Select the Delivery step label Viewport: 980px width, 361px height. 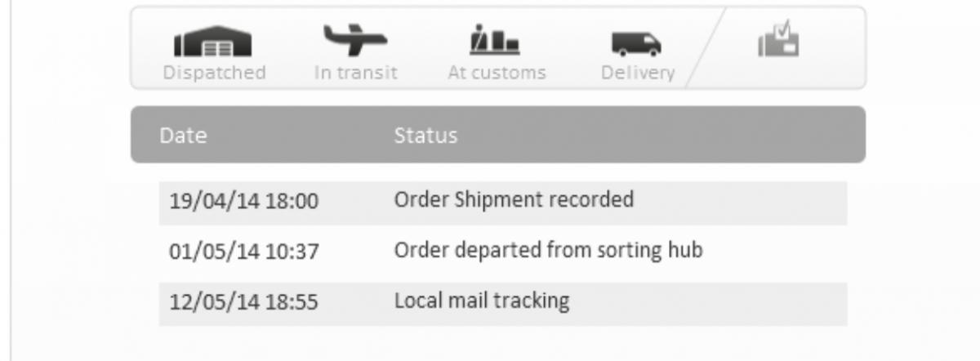(638, 73)
